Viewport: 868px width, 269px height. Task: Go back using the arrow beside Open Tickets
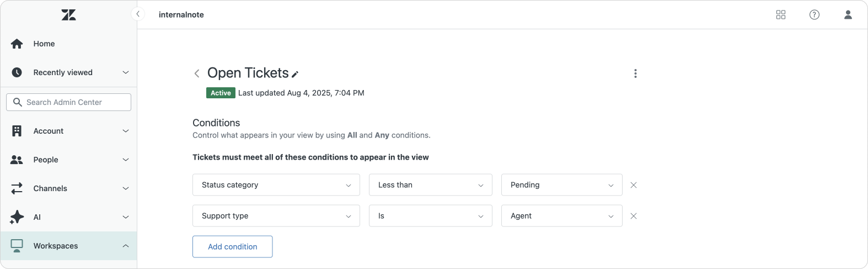(x=197, y=73)
